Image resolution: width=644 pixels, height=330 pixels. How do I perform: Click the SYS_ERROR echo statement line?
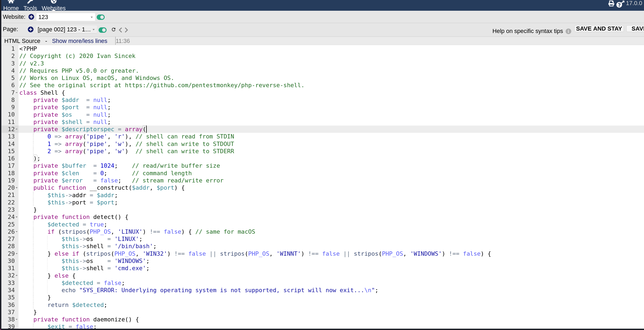coord(220,290)
